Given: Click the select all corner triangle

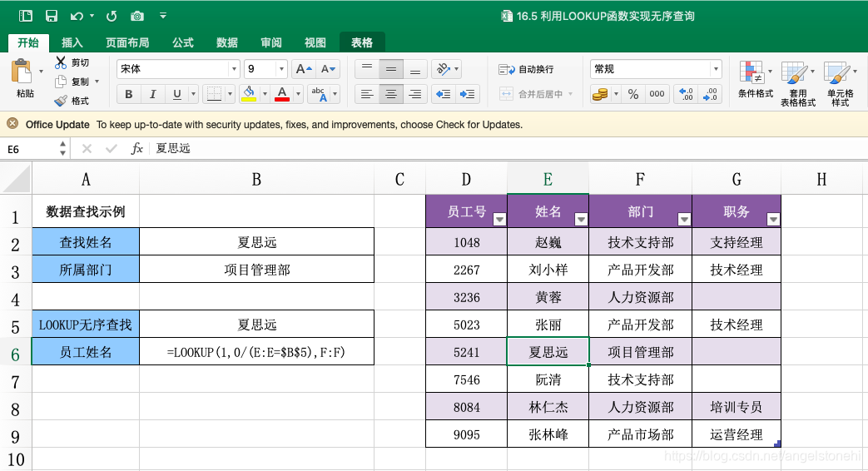Looking at the screenshot, I should pos(16,179).
